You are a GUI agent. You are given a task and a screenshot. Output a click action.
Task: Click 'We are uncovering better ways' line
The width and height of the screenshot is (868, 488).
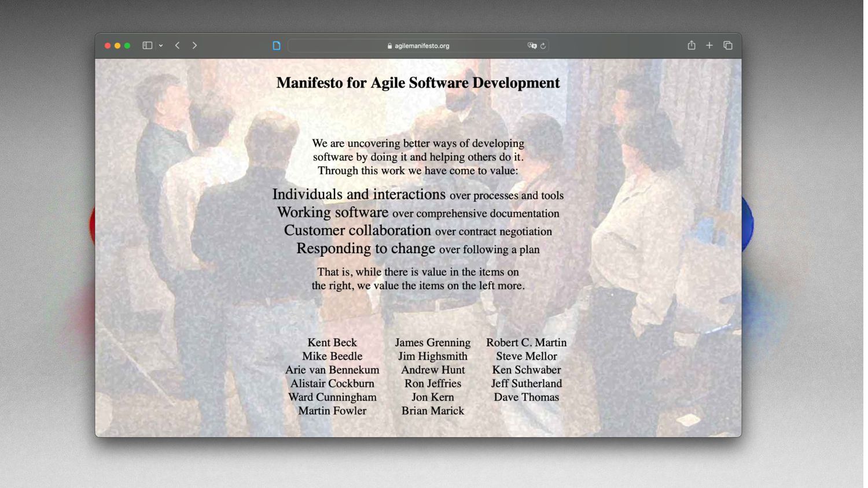point(418,143)
